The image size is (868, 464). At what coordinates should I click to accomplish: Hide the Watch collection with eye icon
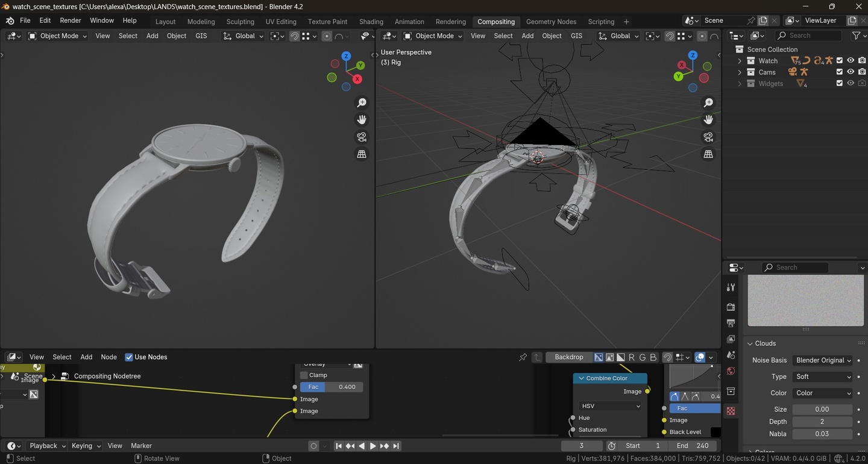tap(851, 61)
